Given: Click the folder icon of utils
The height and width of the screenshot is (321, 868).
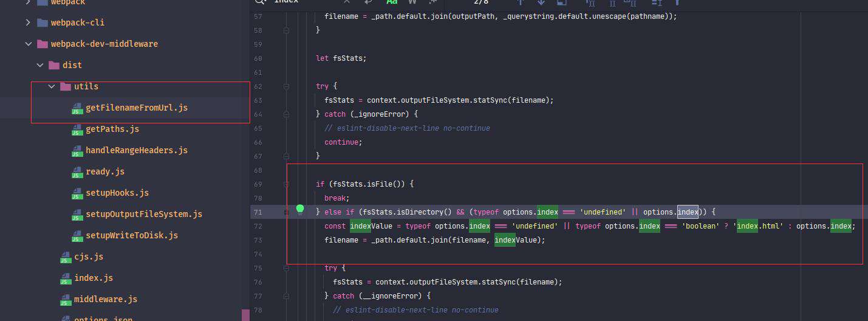Looking at the screenshot, I should (x=66, y=86).
